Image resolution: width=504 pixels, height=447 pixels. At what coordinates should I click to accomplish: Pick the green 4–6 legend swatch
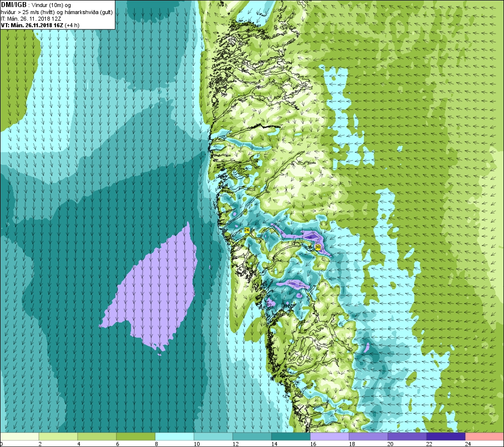(x=97, y=436)
